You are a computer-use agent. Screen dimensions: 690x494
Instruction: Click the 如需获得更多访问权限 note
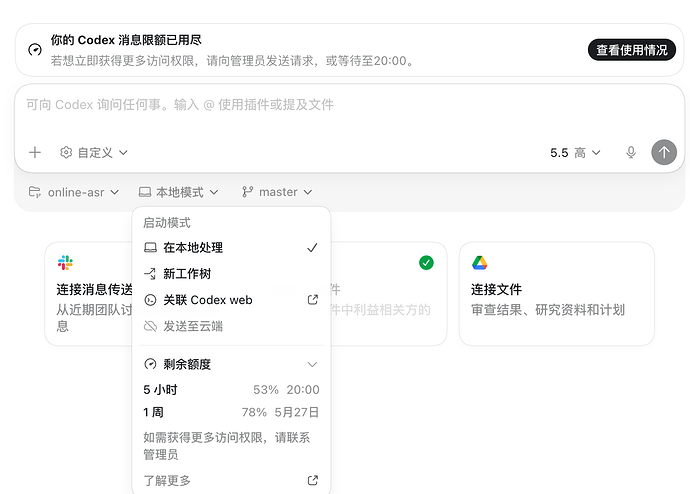click(227, 446)
